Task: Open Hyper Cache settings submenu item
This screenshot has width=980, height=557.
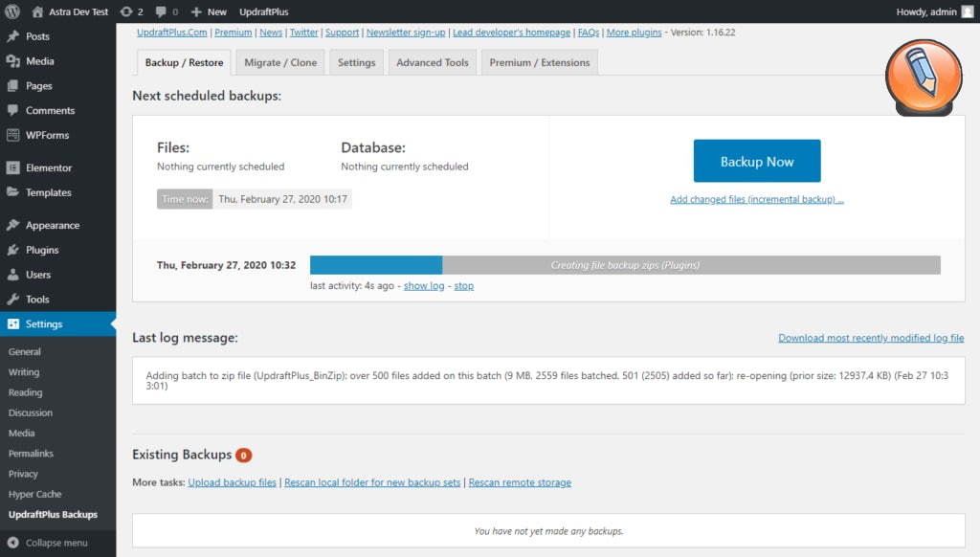Action: (x=35, y=494)
